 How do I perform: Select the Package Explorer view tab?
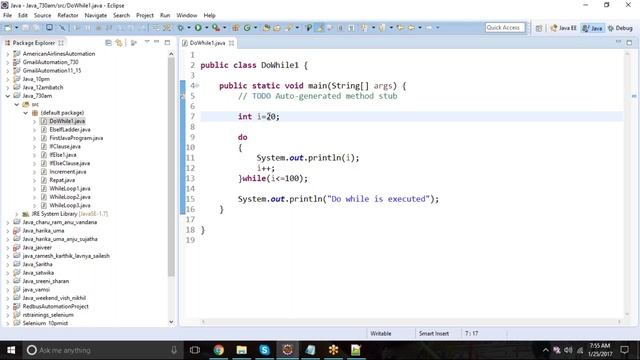[x=33, y=43]
